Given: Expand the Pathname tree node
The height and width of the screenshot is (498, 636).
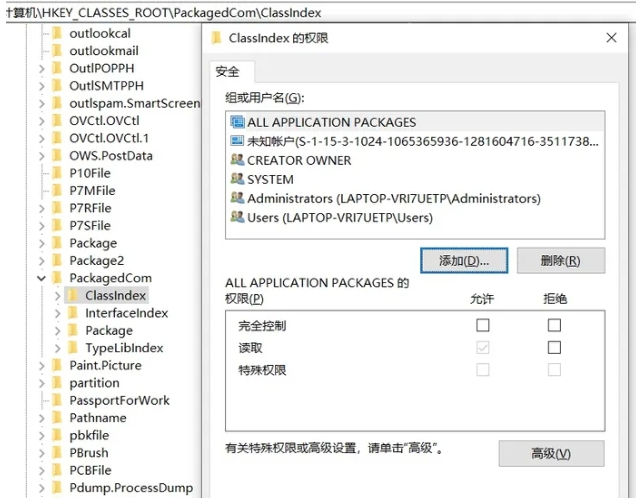Looking at the screenshot, I should pyautogui.click(x=41, y=418).
